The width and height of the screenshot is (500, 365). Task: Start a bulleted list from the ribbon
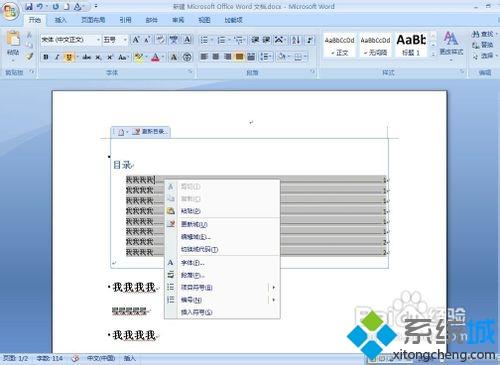[x=204, y=40]
